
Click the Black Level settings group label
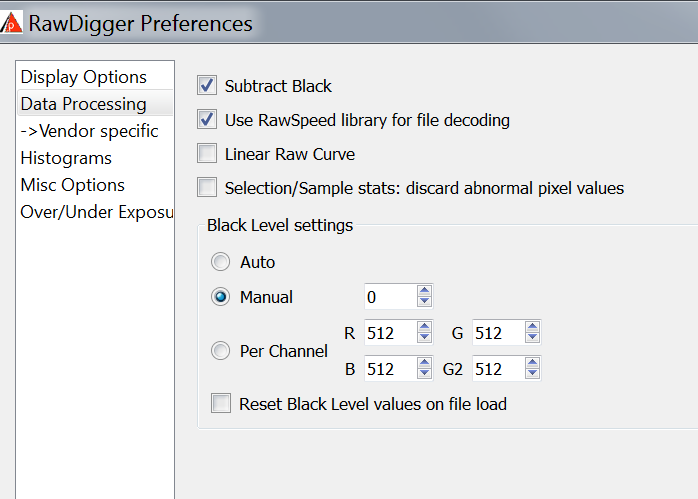(280, 225)
